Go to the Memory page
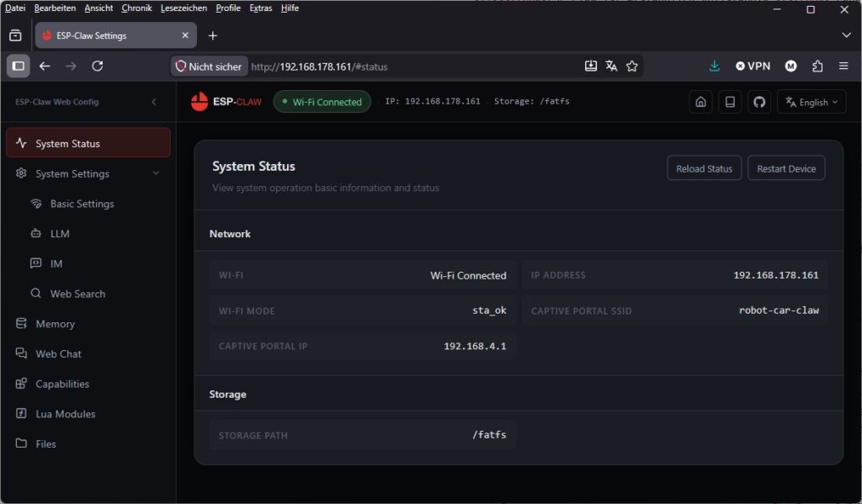Image resolution: width=862 pixels, height=504 pixels. [55, 324]
